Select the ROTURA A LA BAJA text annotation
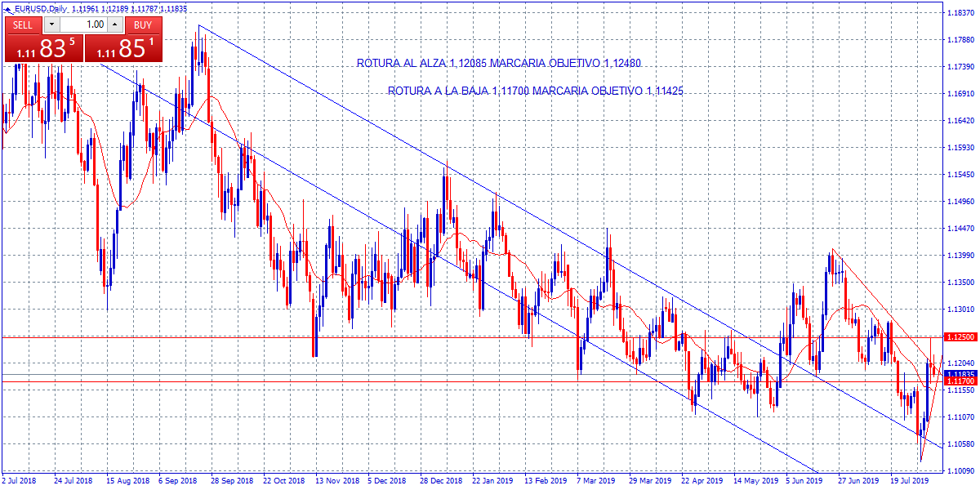This screenshot has height=490, width=980. tap(535, 92)
